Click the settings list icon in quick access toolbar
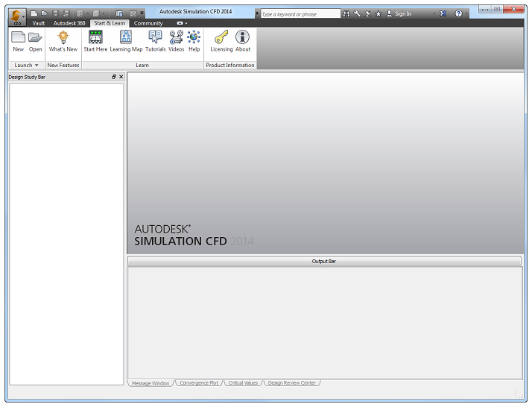The width and height of the screenshot is (532, 407). [x=133, y=13]
